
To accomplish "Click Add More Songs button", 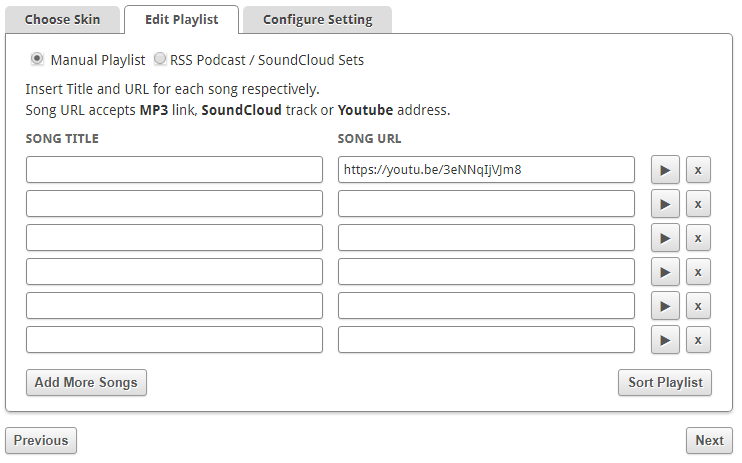I will [86, 382].
